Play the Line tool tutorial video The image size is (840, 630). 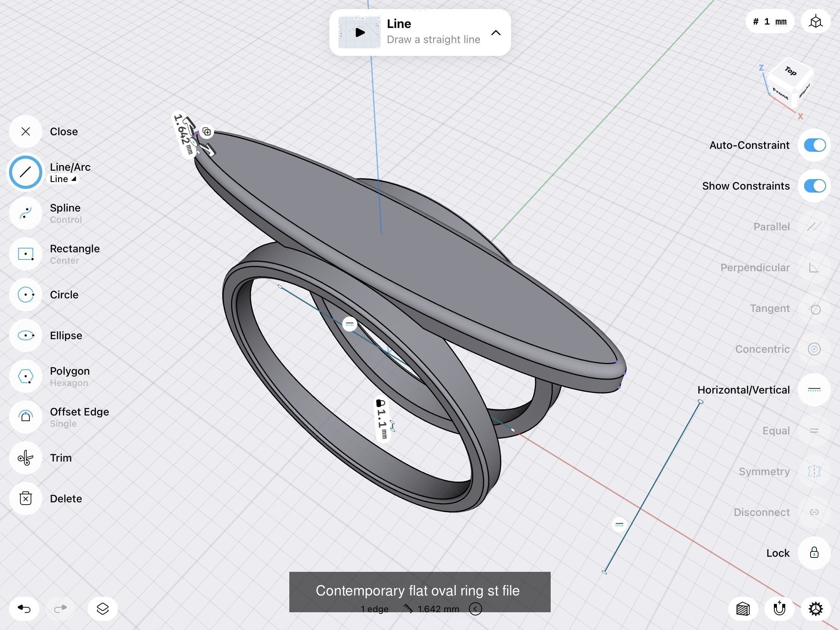coord(359,32)
